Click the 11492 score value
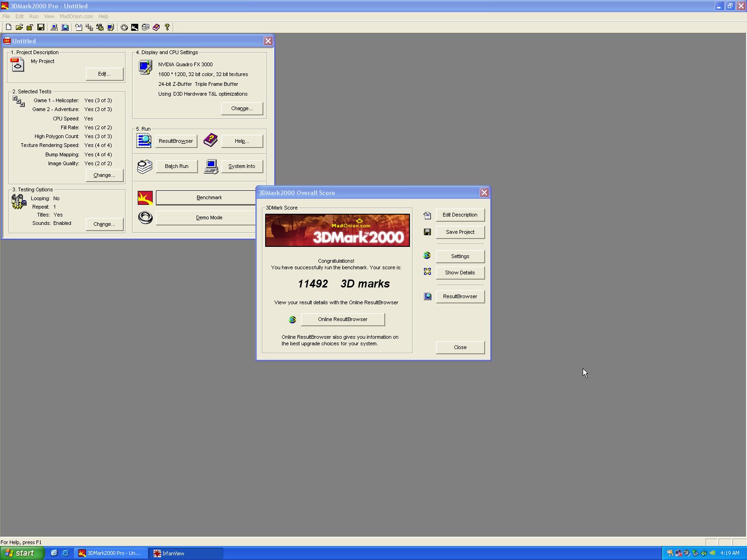Screen dimensions: 747x560 pyautogui.click(x=313, y=284)
